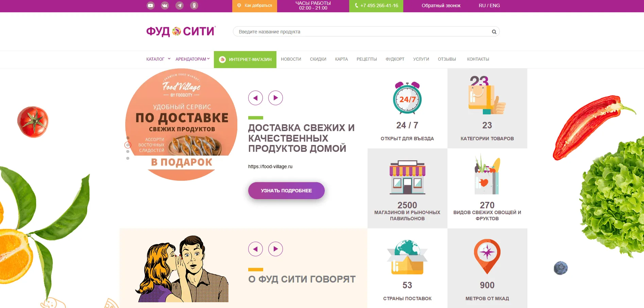Viewport: 644px width, 308px height.
Task: Go to the РЕЦЕПТЫ menu item
Action: pos(367,59)
